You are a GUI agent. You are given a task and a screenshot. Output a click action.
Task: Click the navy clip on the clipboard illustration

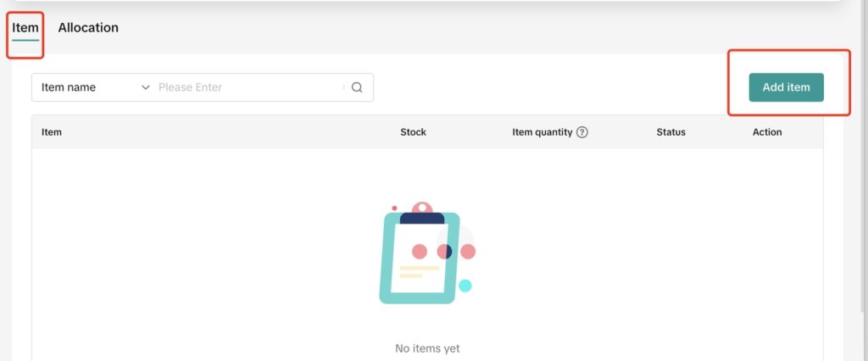(422, 219)
